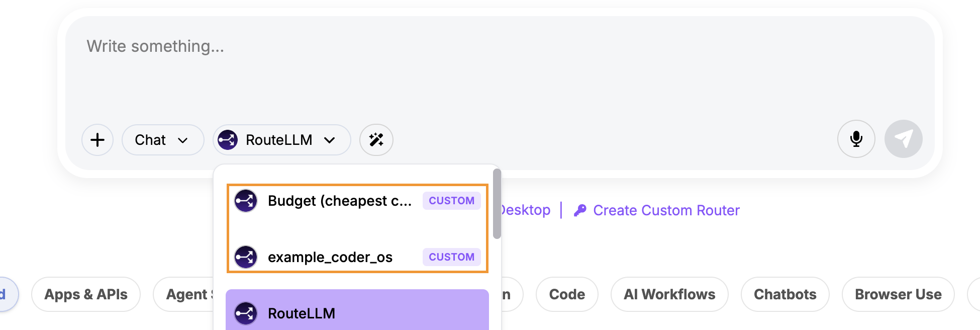Open the RouteLLM model dropdown

click(282, 140)
